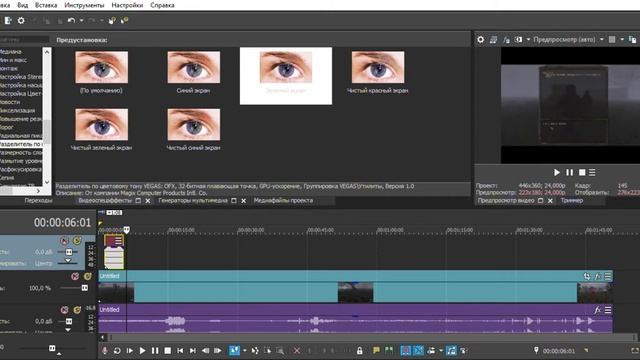The height and width of the screenshot is (360, 640).
Task: Open the Настройки menu
Action: [127, 5]
